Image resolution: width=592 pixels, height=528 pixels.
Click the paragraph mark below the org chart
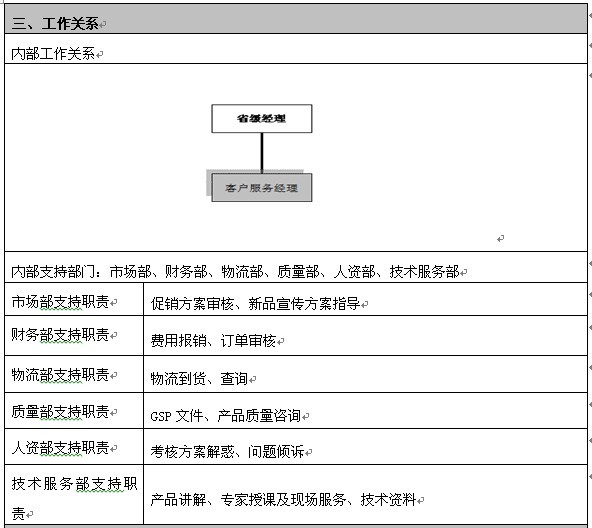click(x=501, y=238)
